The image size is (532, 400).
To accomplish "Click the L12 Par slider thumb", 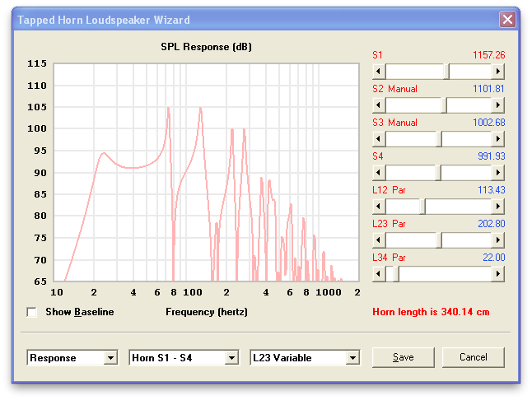I will [422, 207].
